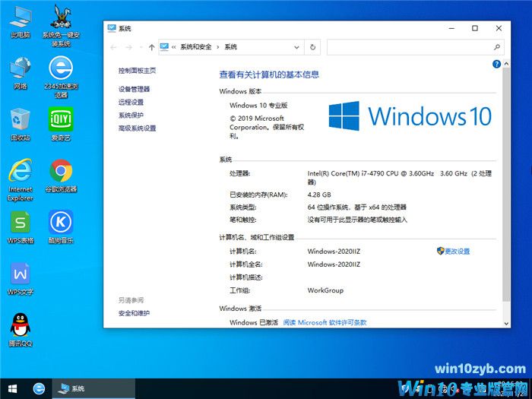Open the 回收站 recycle bin icon

point(21,121)
